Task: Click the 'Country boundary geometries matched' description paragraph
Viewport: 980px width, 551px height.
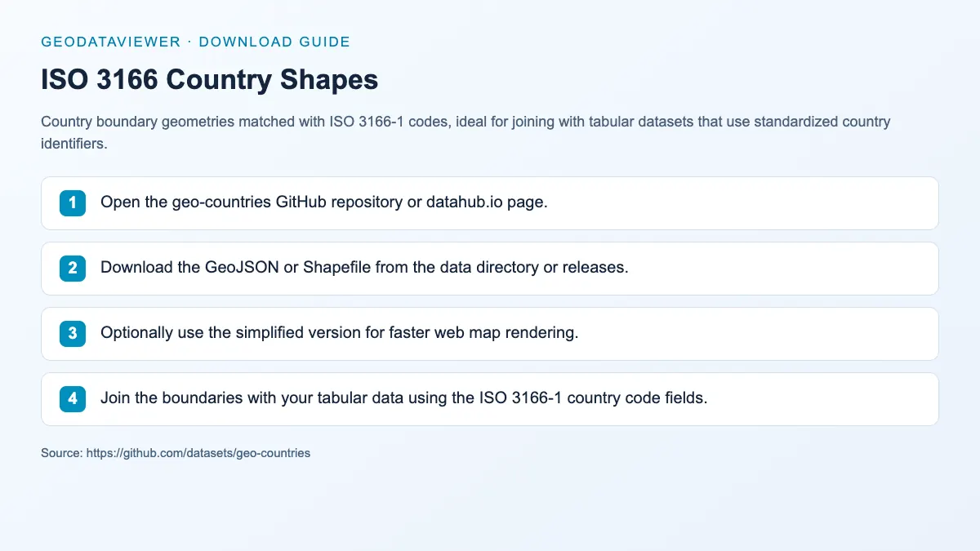Action: click(x=465, y=132)
